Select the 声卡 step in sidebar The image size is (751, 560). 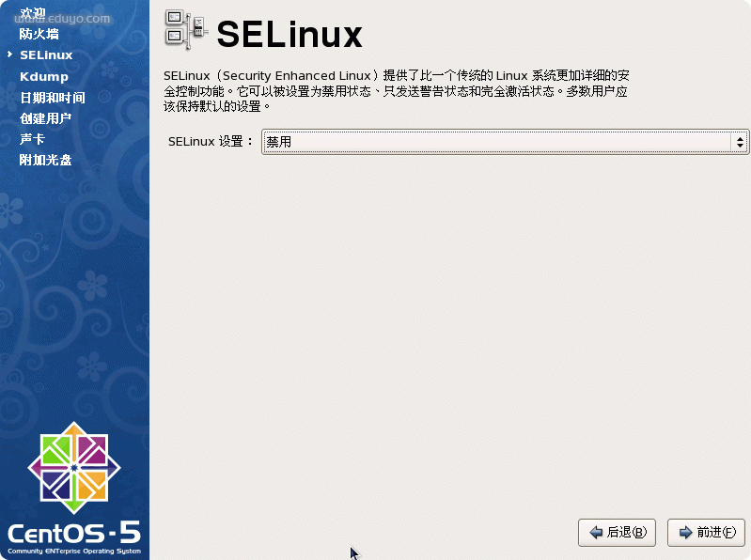33,139
